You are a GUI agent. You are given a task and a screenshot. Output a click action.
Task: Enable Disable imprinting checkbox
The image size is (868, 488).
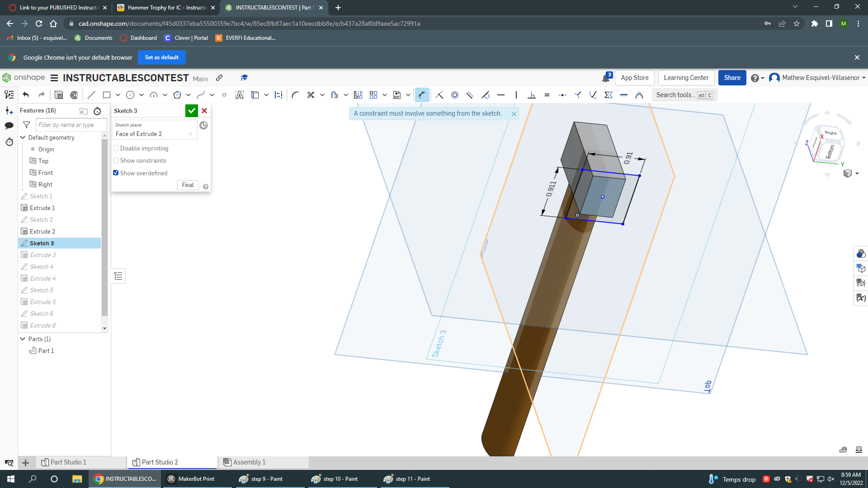tap(116, 148)
